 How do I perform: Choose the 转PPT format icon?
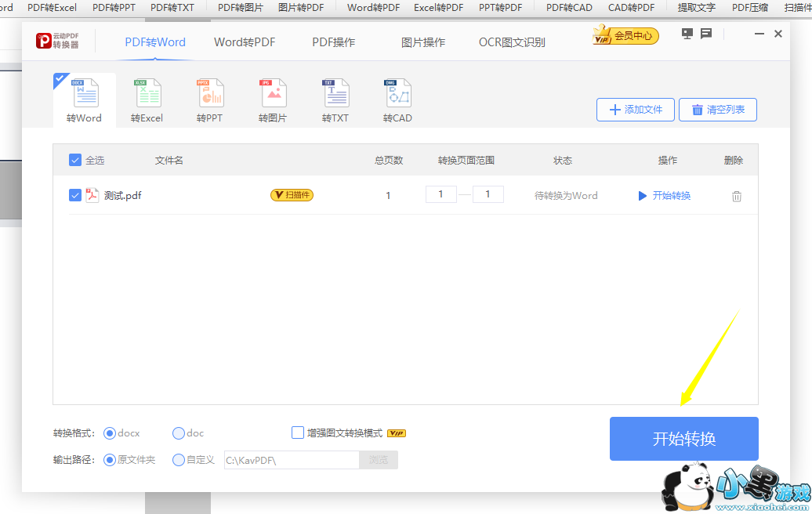click(x=210, y=94)
